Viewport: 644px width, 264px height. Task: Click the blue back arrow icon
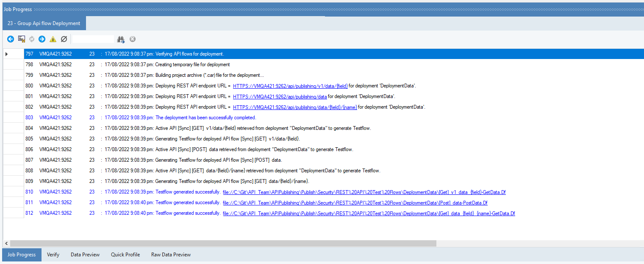(11, 39)
